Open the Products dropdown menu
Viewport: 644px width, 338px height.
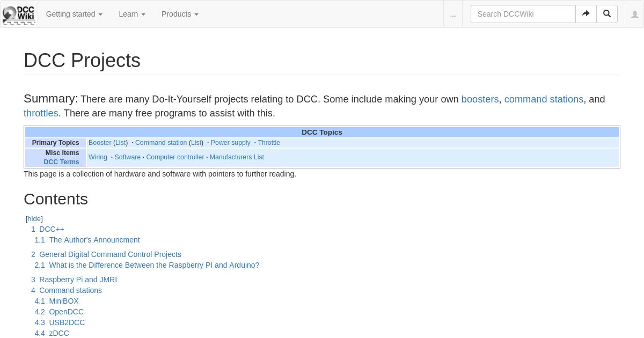point(180,14)
